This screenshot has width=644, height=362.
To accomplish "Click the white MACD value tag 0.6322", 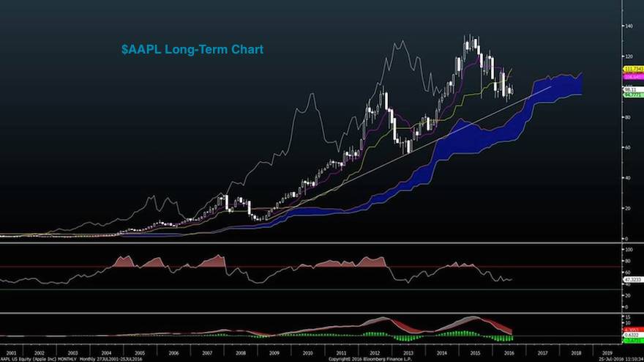I will [x=632, y=336].
